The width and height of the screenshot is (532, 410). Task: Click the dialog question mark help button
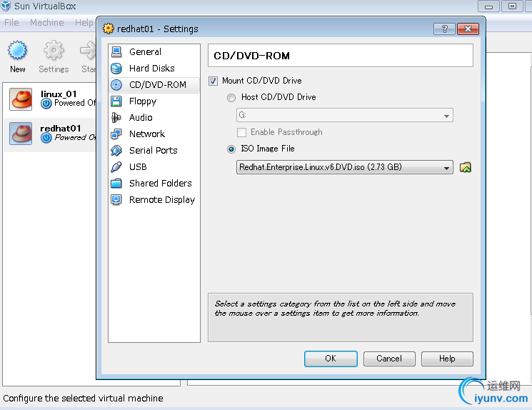tap(444, 29)
